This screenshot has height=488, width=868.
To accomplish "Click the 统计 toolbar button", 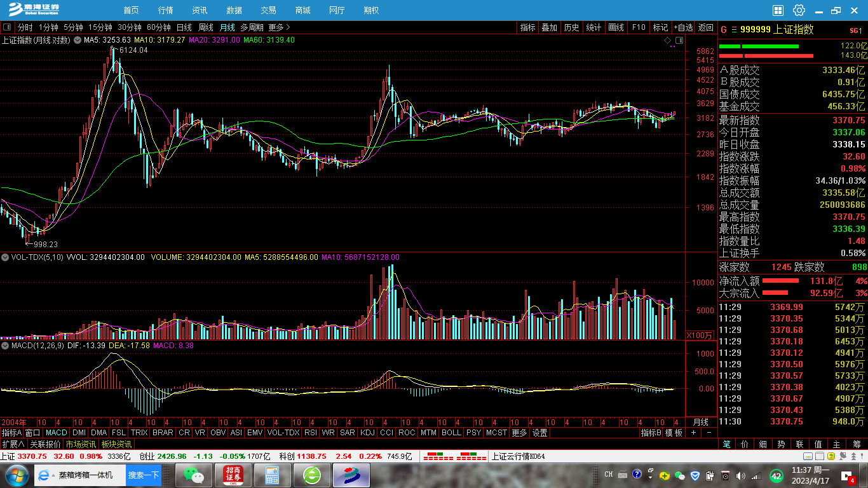I will click(x=594, y=27).
